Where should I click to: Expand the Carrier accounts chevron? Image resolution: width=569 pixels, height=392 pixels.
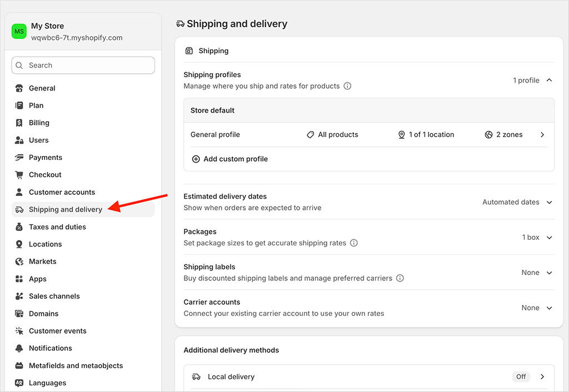click(550, 308)
